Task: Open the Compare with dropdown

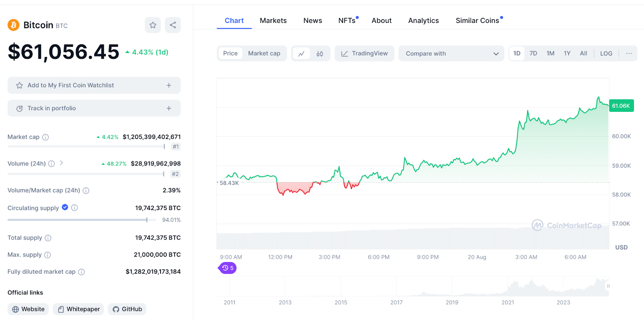Action: click(451, 53)
